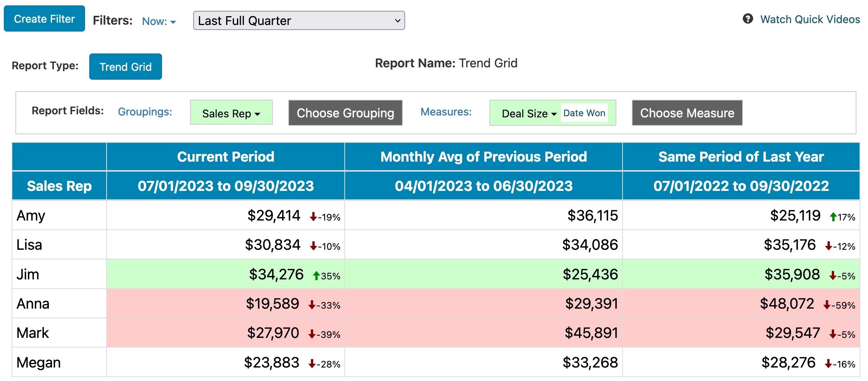Screen dimensions: 868x381
Task: Click the down arrow near Mark's -39%
Action: (312, 334)
